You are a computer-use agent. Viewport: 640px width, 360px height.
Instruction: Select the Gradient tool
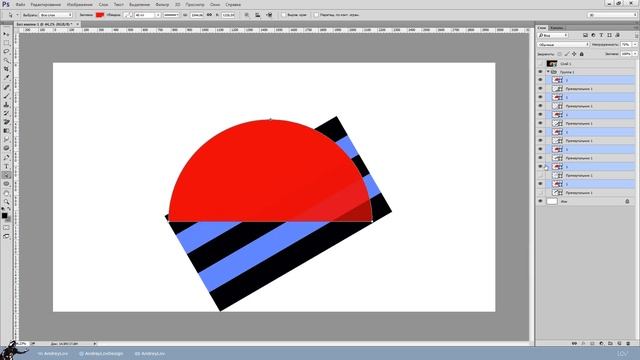tap(6, 131)
